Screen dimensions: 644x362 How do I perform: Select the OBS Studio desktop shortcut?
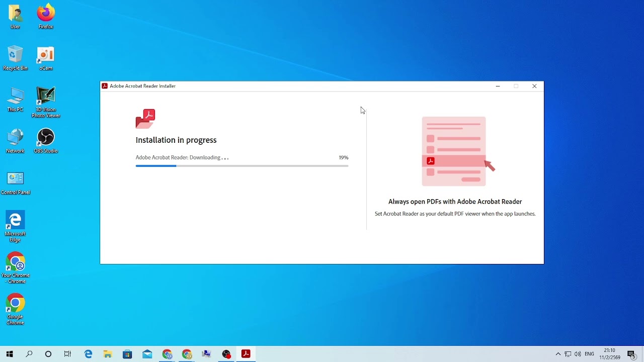(x=46, y=140)
